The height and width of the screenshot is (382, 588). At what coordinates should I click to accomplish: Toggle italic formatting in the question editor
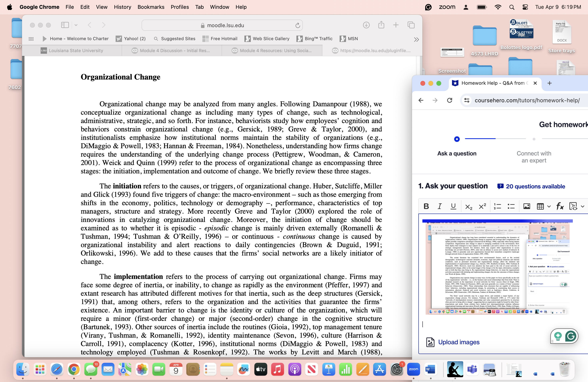click(x=440, y=206)
